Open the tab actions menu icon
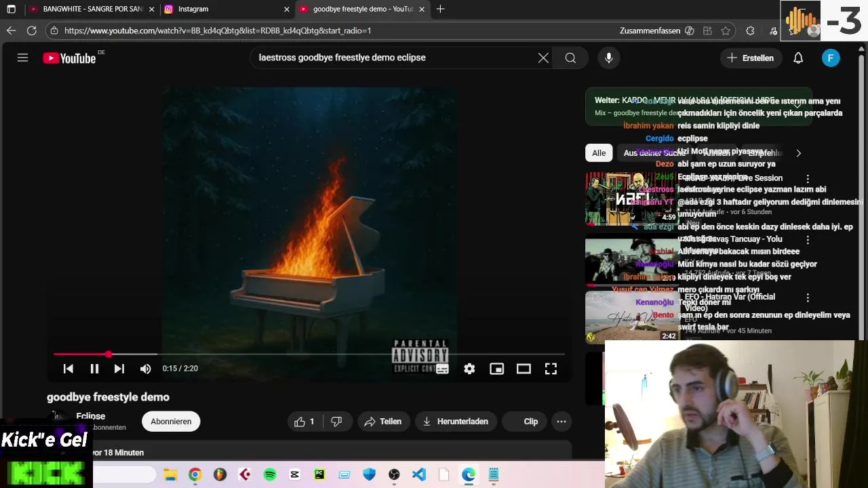This screenshot has width=868, height=488. click(11, 9)
